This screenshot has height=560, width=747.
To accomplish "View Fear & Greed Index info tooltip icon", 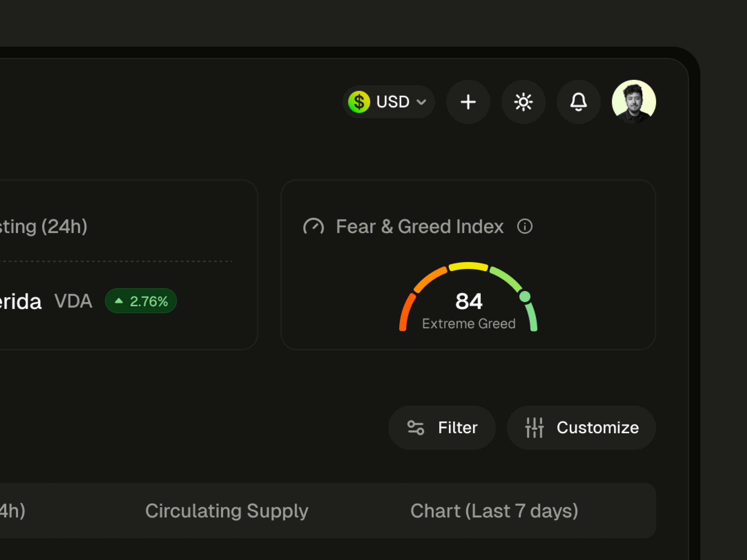I will [x=525, y=227].
